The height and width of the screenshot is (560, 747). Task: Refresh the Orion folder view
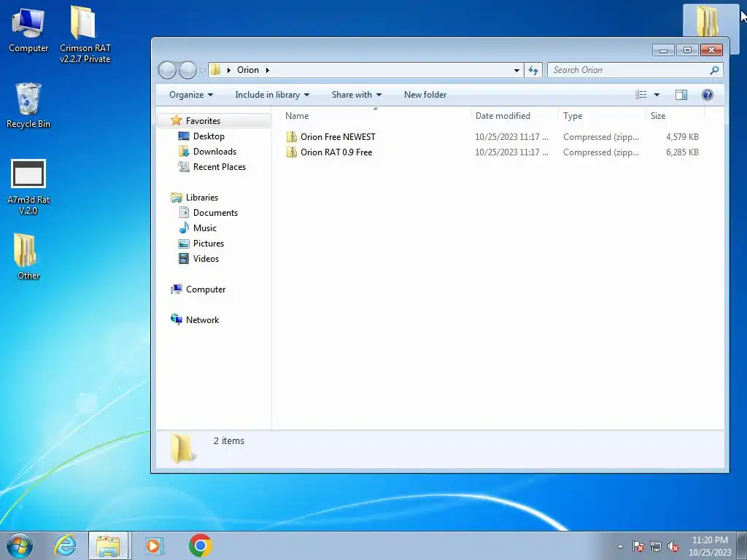pyautogui.click(x=533, y=71)
